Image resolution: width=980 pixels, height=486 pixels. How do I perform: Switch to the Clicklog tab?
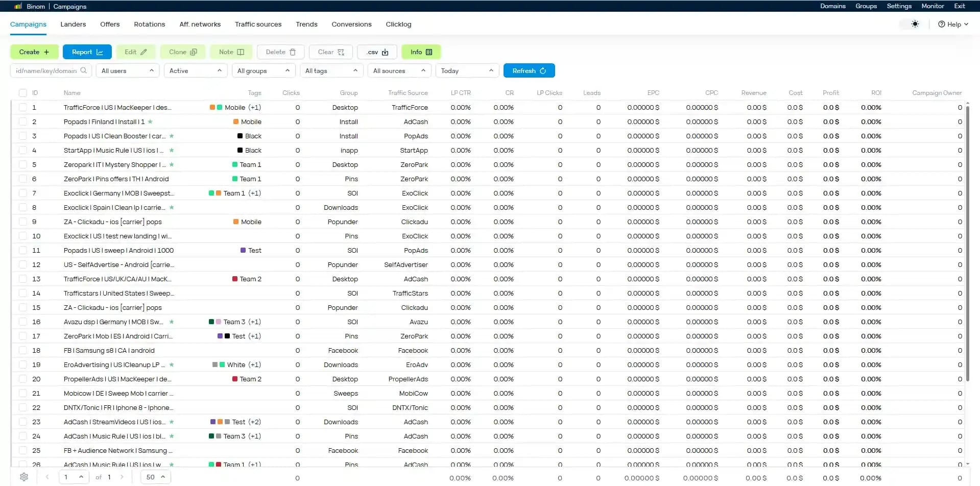(x=398, y=24)
